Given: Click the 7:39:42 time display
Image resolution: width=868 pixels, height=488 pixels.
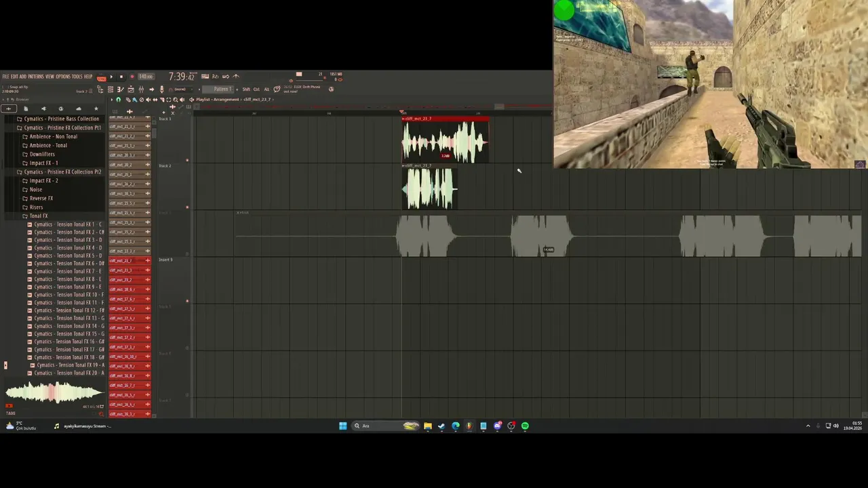Looking at the screenshot, I should pos(182,77).
